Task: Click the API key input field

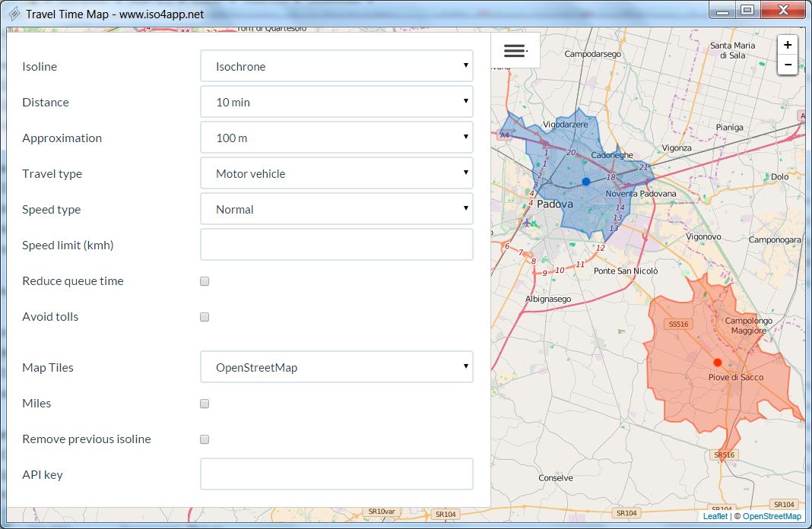Action: click(337, 474)
